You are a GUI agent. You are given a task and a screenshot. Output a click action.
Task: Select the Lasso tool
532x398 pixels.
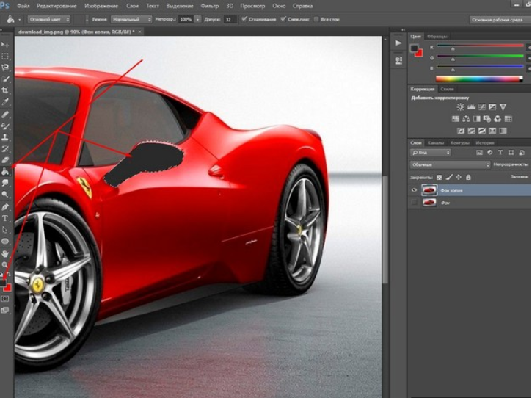tap(5, 67)
